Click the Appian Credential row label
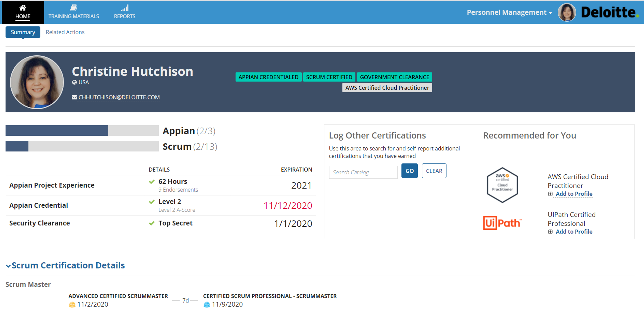This screenshot has width=644, height=315. click(39, 205)
